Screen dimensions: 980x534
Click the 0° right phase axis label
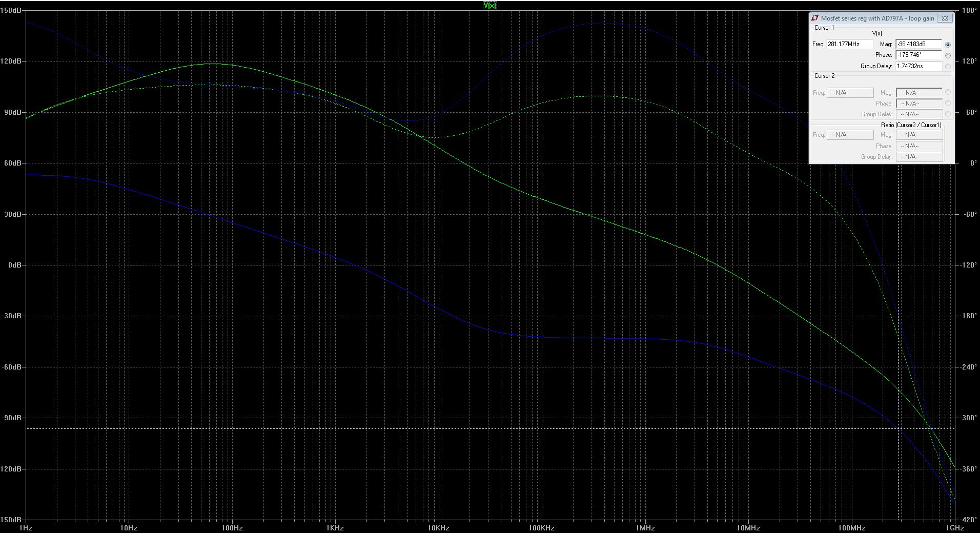[973, 163]
